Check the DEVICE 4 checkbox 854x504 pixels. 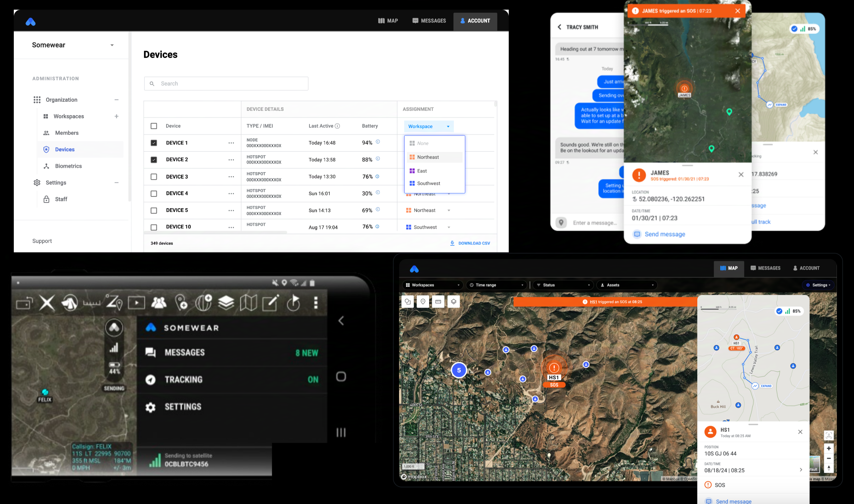click(154, 194)
